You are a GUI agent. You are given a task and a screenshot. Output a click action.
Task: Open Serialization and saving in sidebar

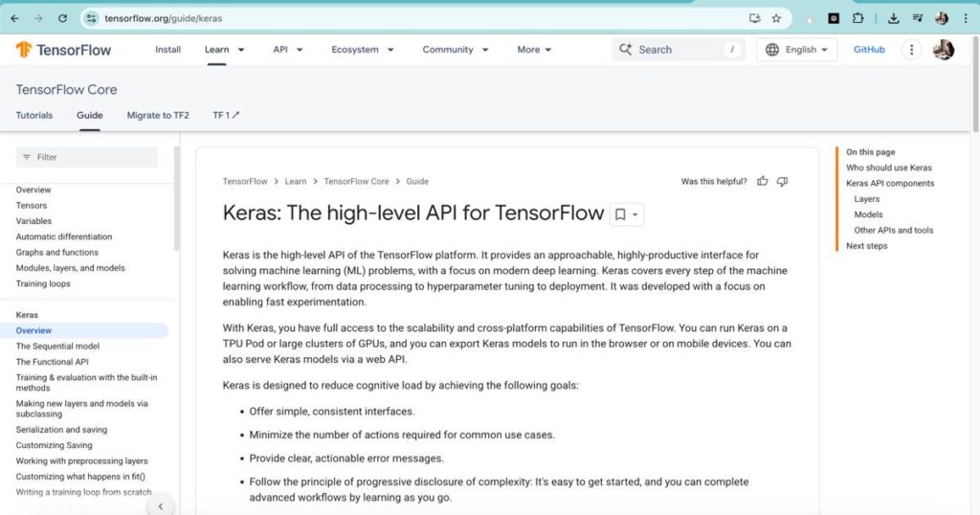click(x=61, y=430)
